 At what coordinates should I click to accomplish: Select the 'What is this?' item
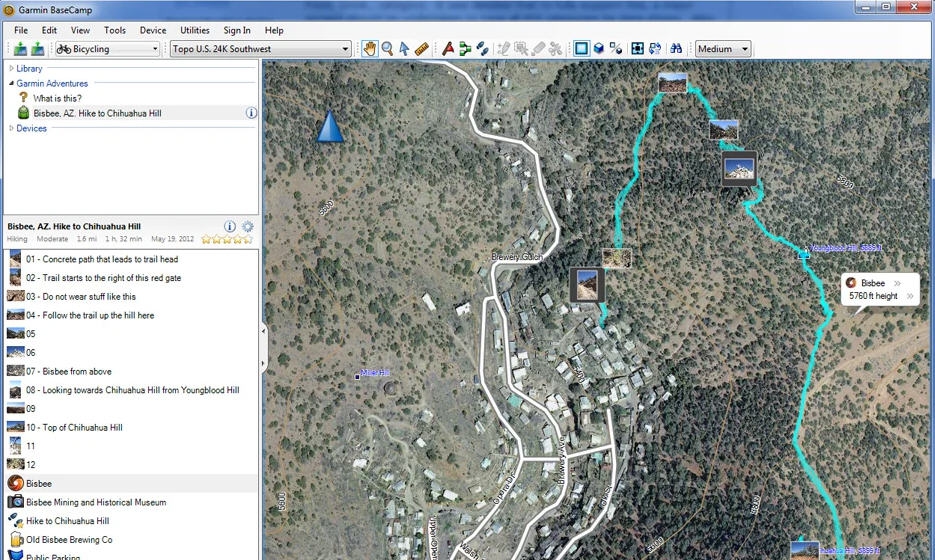[x=57, y=98]
